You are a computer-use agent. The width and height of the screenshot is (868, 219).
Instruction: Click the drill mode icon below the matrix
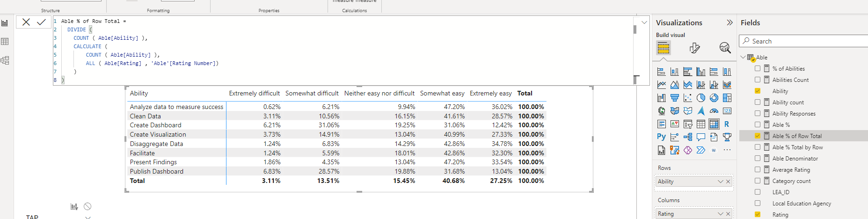[x=74, y=206]
